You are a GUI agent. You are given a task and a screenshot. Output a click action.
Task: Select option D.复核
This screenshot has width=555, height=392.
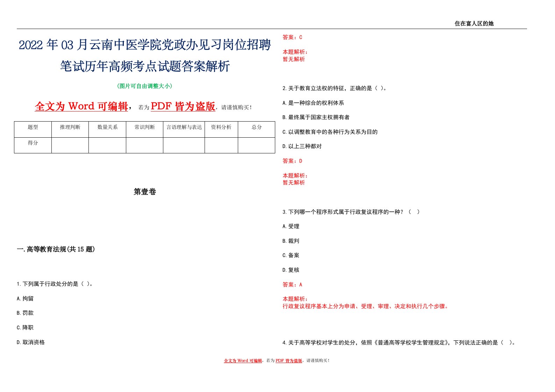[x=291, y=270]
